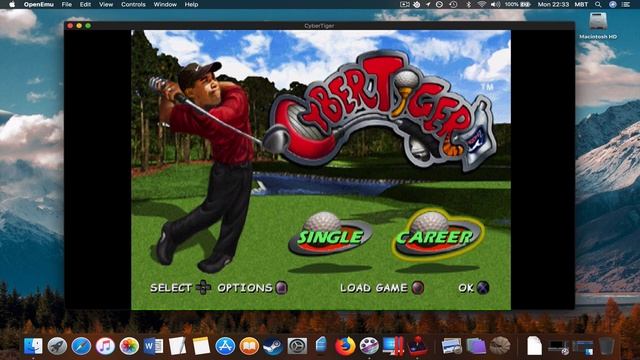Click the SELECT d-pad icon
640x360 pixels.
(203, 287)
